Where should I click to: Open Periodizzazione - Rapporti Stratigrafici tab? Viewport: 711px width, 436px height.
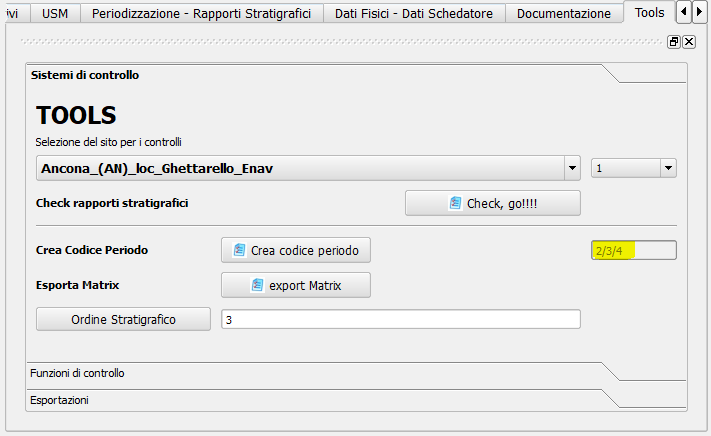pyautogui.click(x=201, y=14)
